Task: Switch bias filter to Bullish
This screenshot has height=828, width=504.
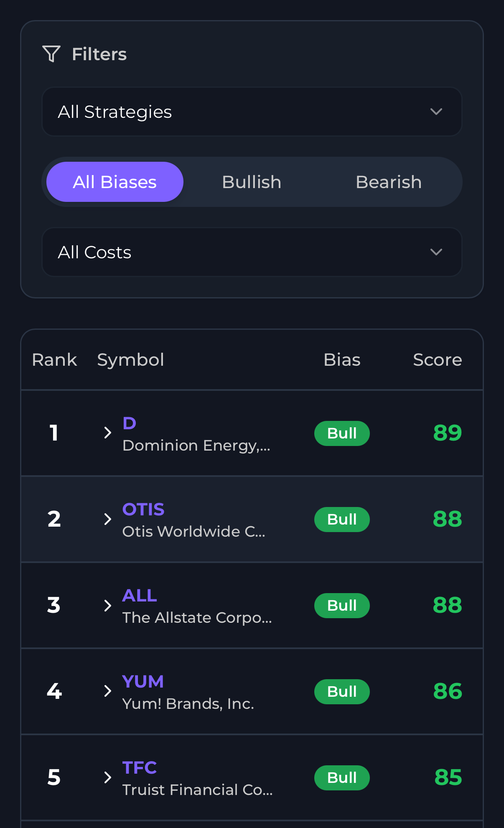Action: click(x=252, y=182)
